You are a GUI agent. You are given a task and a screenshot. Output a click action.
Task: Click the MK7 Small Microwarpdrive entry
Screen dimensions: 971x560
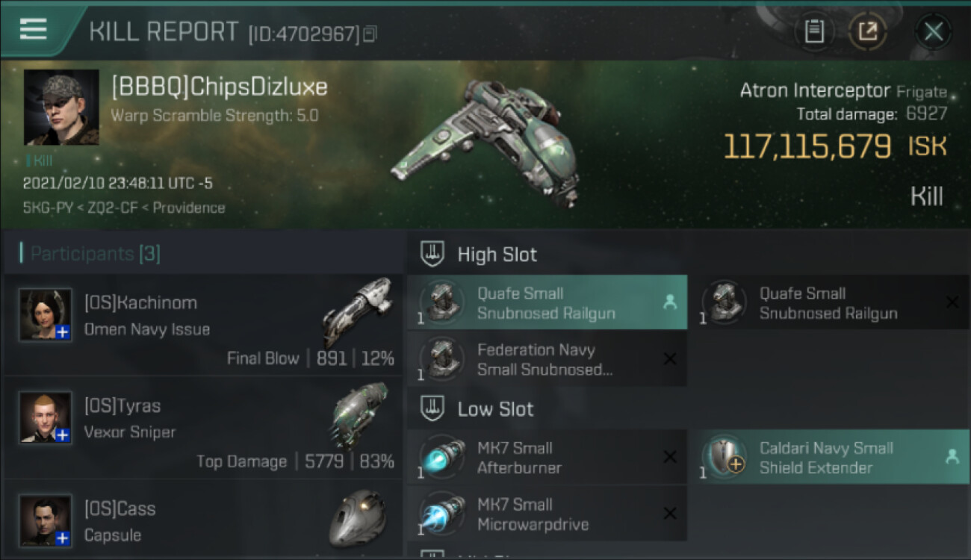pos(547,514)
